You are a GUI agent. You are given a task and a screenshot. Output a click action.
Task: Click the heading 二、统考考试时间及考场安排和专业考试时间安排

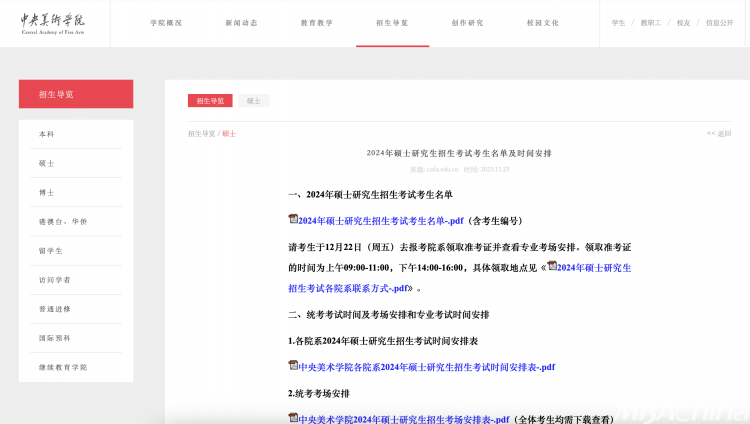[388, 315]
